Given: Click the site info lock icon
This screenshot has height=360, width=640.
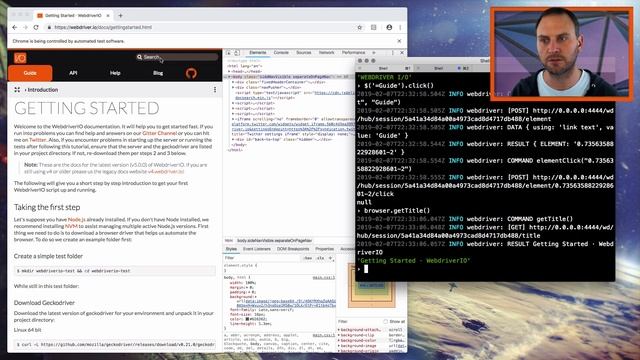Looking at the screenshot, I should [49, 27].
